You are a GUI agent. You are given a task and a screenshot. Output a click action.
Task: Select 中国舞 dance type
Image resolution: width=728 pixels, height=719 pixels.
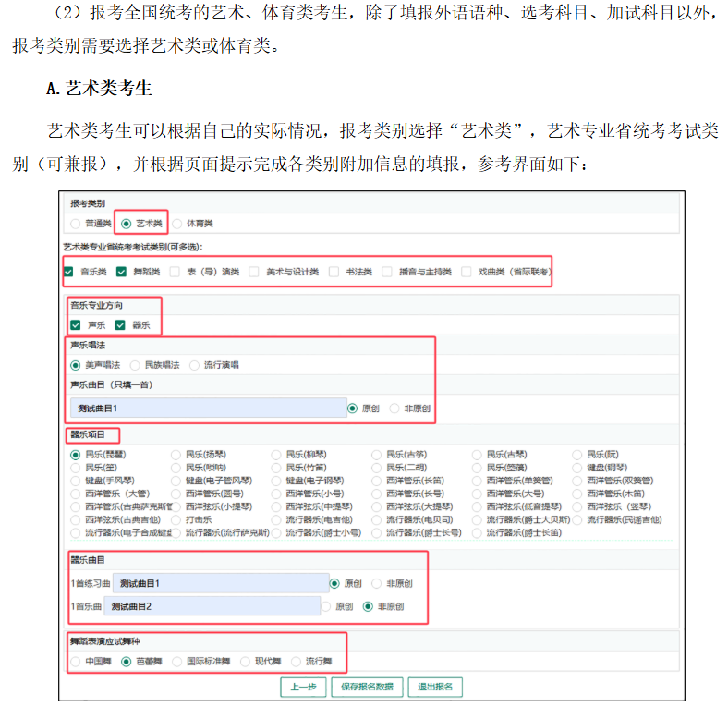tap(76, 662)
